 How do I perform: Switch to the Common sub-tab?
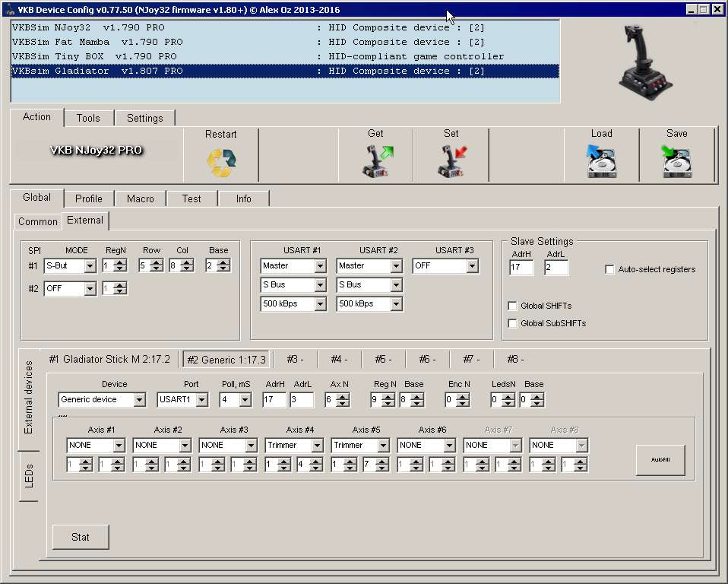point(37,221)
